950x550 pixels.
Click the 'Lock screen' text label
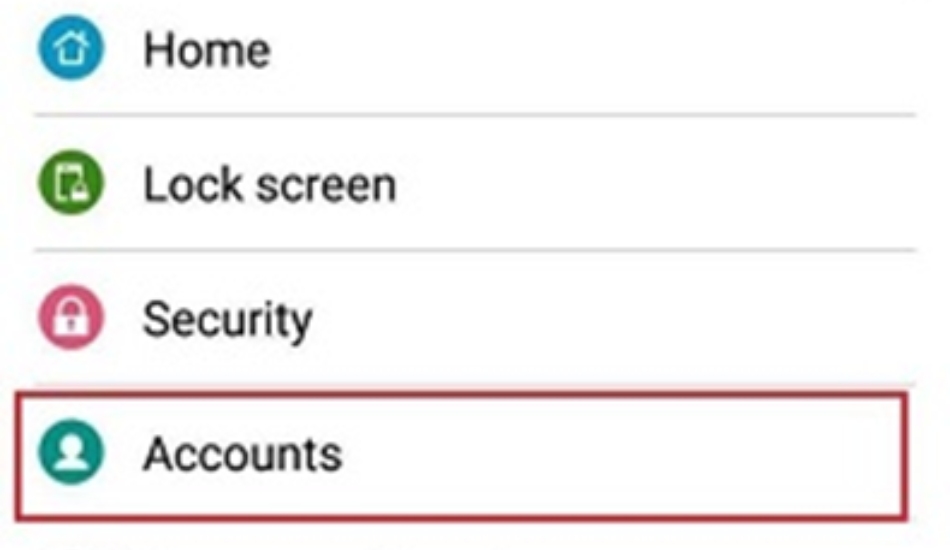coord(270,185)
